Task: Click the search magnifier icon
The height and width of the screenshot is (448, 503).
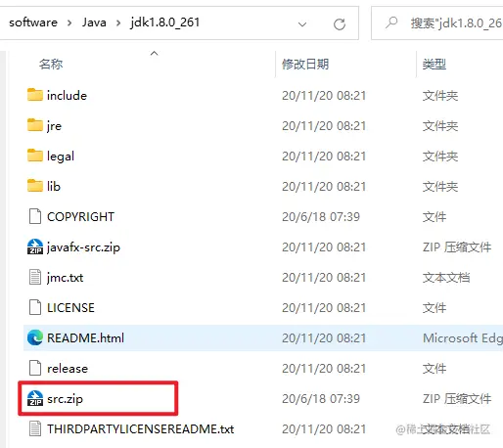Action: 391,22
